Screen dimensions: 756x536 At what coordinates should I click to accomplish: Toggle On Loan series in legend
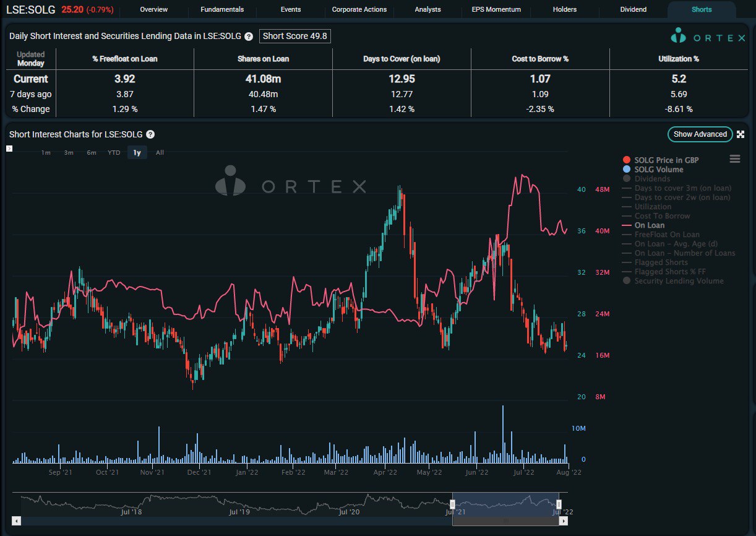(x=643, y=225)
